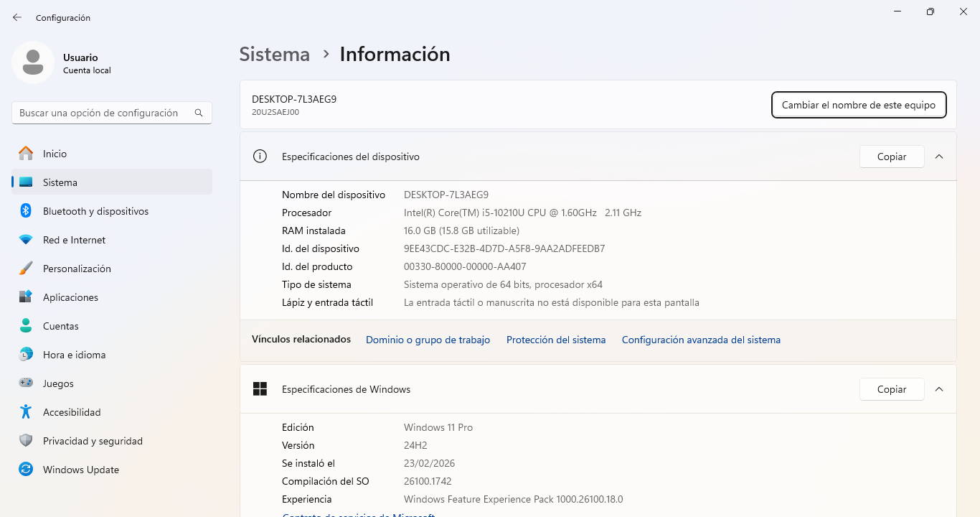
Task: Click model number 20U2SAEJ00
Action: pyautogui.click(x=275, y=112)
